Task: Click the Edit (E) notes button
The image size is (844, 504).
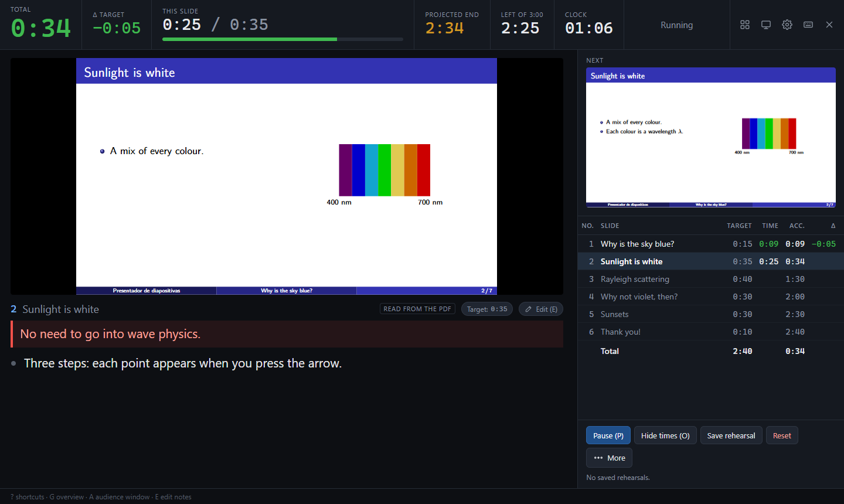Action: pos(541,309)
